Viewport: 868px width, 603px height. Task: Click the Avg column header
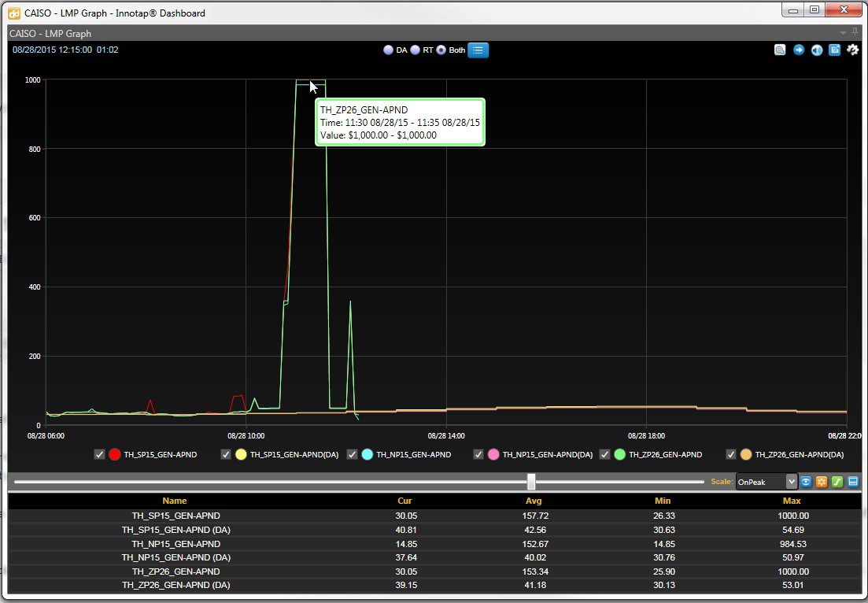[x=534, y=501]
